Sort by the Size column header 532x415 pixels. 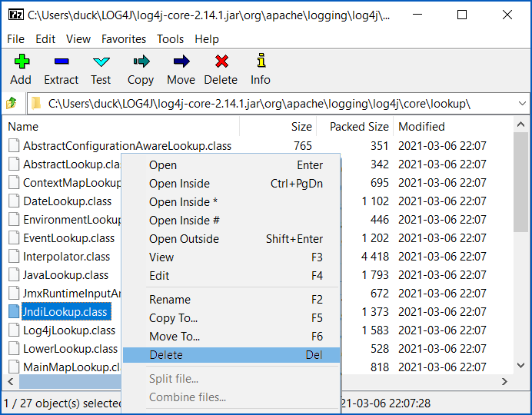[278, 127]
